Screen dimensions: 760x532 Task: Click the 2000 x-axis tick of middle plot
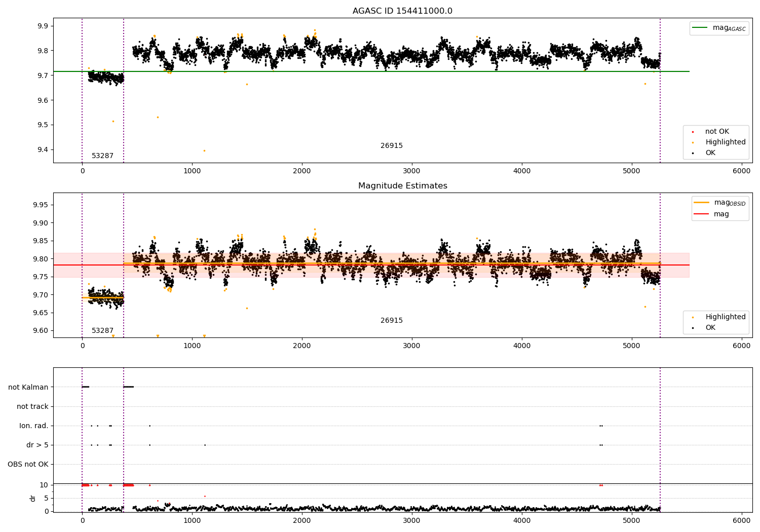302,346
